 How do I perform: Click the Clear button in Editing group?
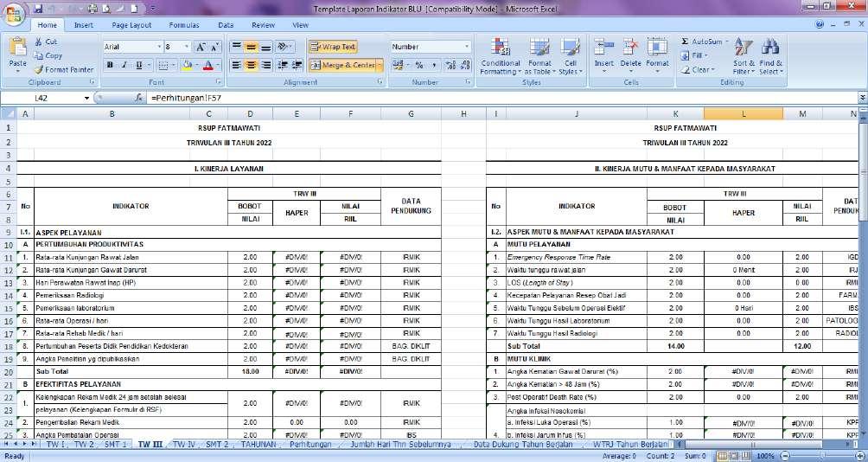pyautogui.click(x=697, y=70)
